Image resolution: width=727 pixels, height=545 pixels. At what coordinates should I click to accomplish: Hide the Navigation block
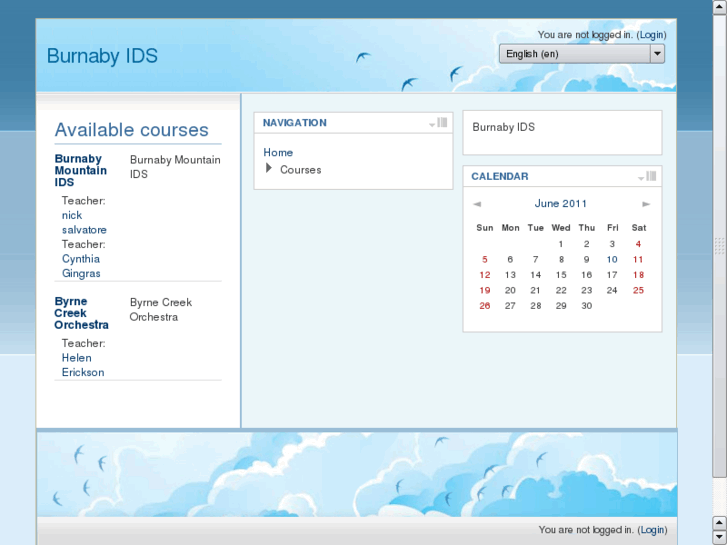click(432, 124)
